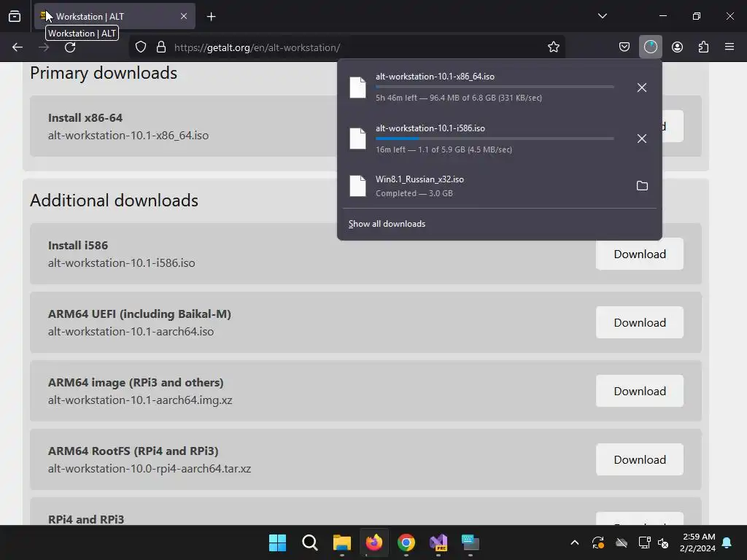Open Visual Studio Preview from taskbar
Screen dimensions: 747x560
(438, 542)
